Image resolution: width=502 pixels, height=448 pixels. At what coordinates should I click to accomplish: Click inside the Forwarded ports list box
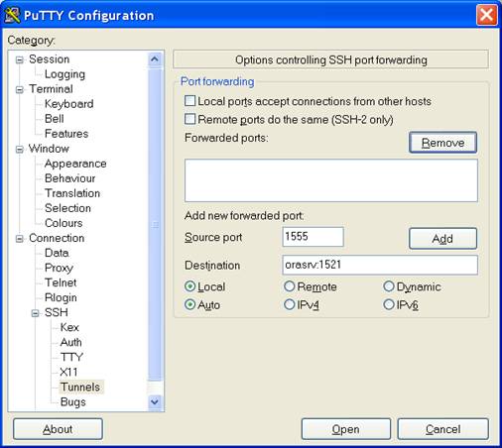point(331,180)
